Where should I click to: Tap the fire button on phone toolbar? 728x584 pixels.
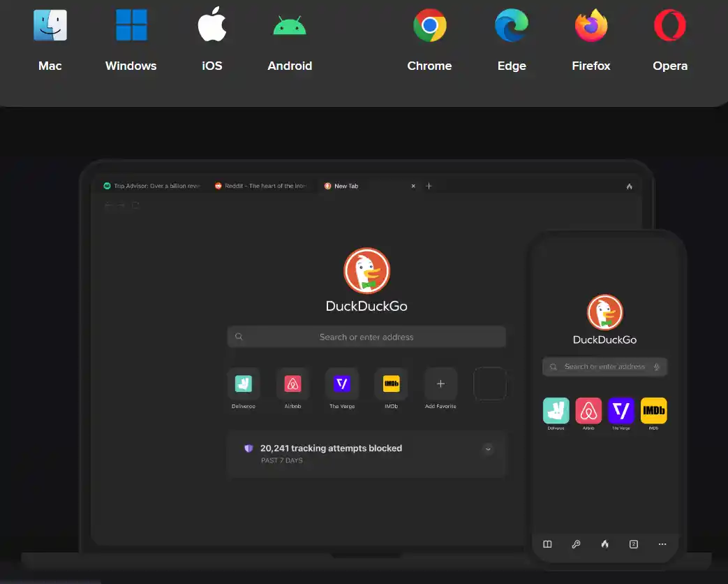pos(605,543)
